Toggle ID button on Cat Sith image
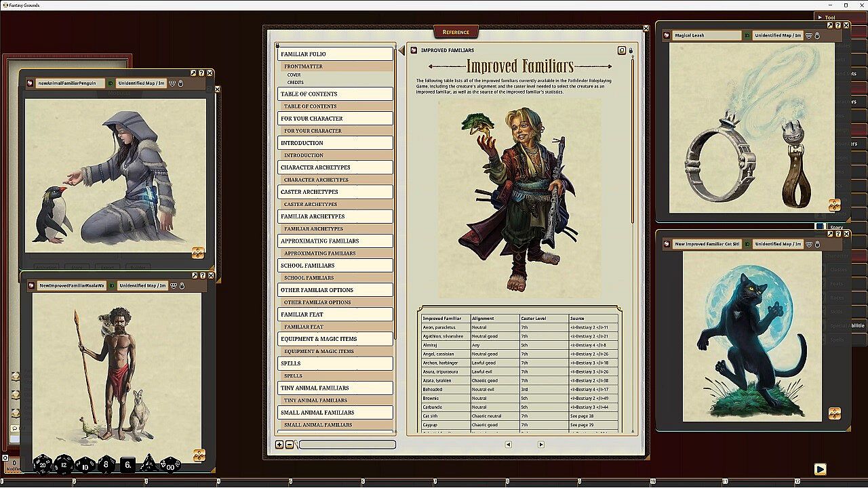 [747, 244]
